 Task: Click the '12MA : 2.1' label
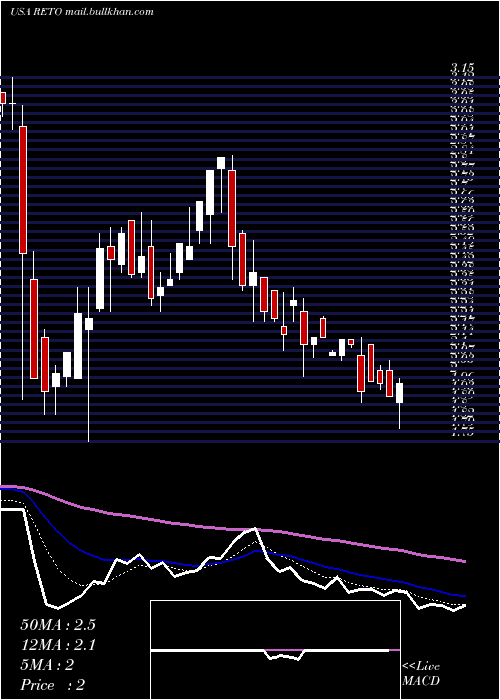[x=58, y=645]
